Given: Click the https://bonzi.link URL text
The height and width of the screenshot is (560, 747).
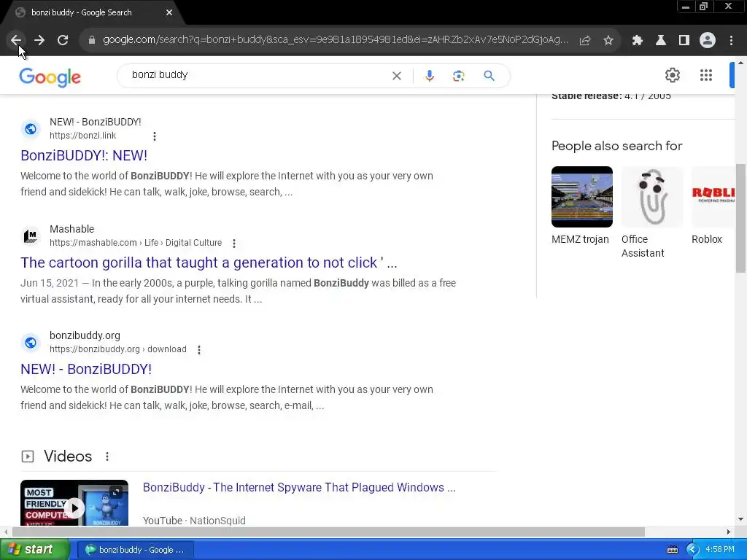Looking at the screenshot, I should pos(83,136).
